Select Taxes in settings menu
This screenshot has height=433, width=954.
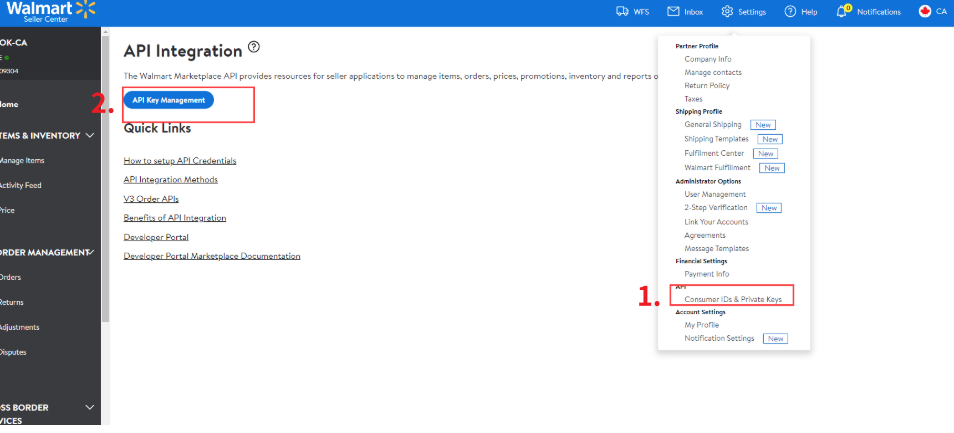pos(693,99)
